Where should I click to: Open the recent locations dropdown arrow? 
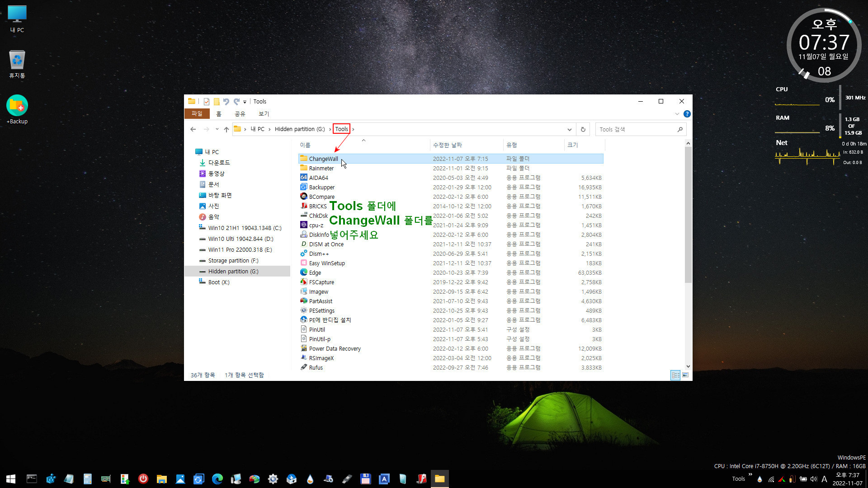coord(217,129)
